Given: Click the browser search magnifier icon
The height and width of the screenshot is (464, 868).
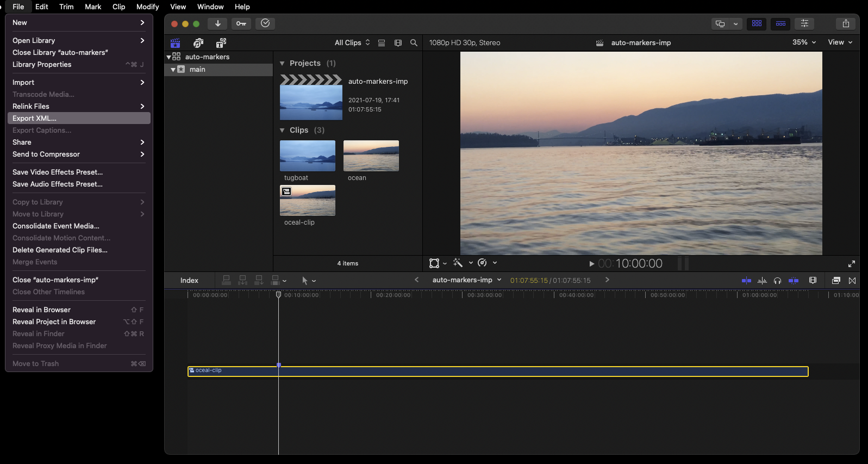Looking at the screenshot, I should click(414, 43).
